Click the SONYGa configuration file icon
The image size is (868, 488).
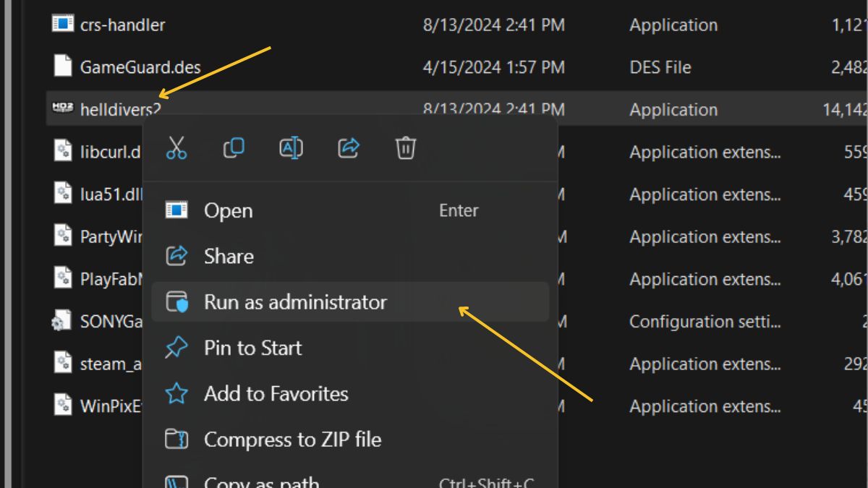coord(61,321)
